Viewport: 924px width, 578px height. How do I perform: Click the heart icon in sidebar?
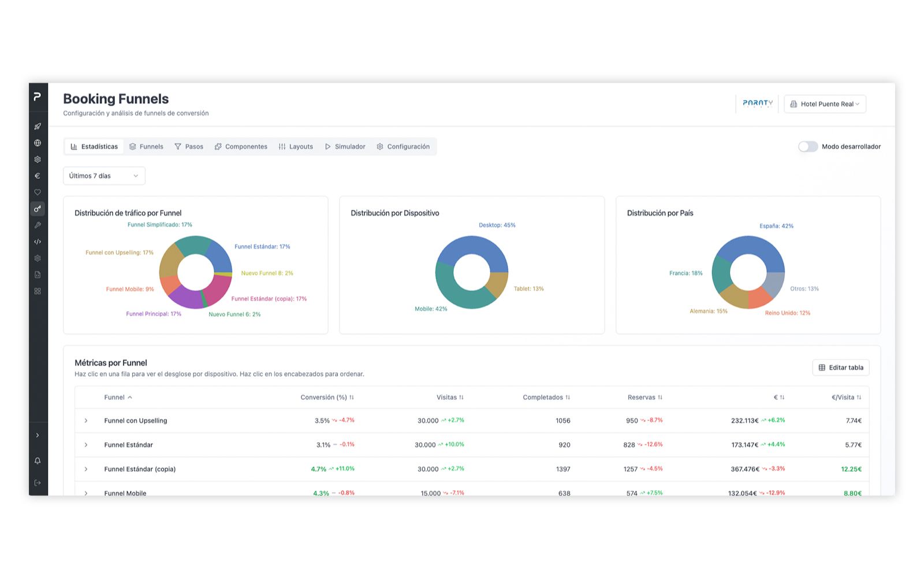[38, 192]
